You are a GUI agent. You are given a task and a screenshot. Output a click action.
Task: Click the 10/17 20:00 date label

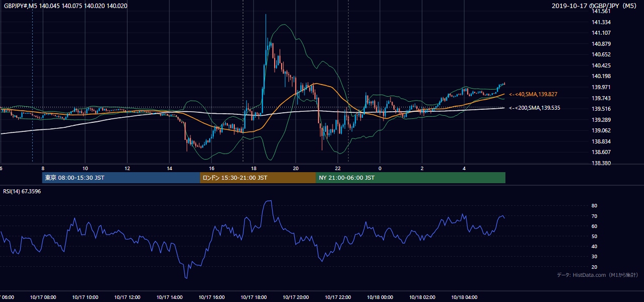pos(296,297)
